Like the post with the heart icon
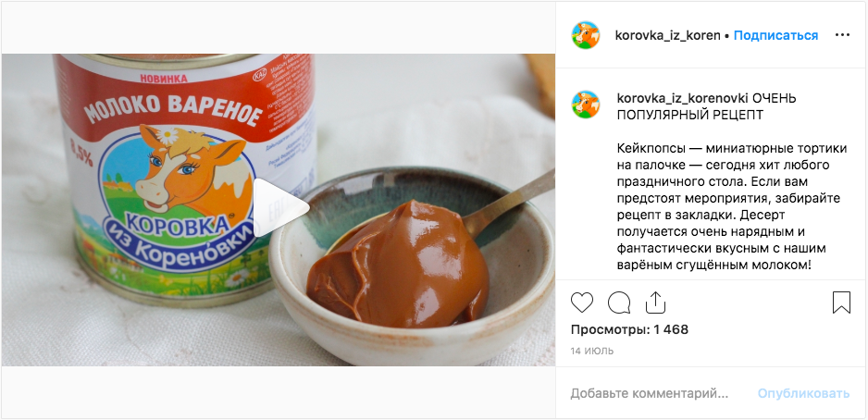This screenshot has height=420, width=868. click(582, 303)
